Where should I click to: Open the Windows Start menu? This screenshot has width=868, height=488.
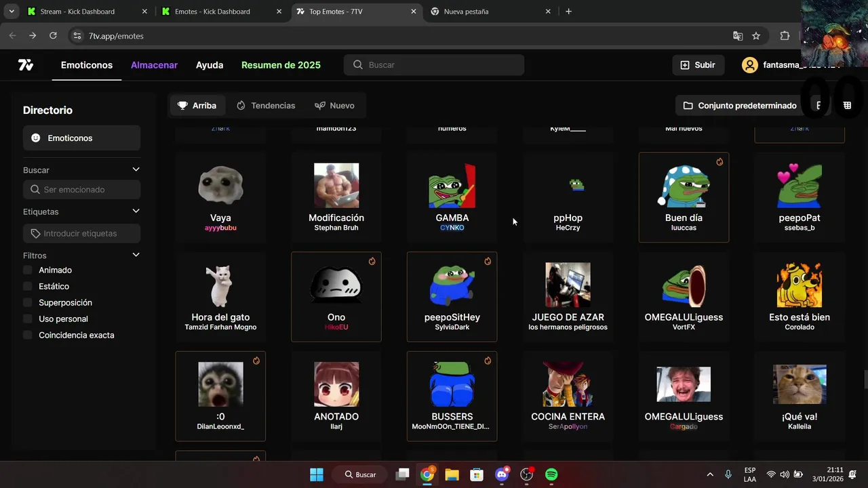[x=317, y=474]
